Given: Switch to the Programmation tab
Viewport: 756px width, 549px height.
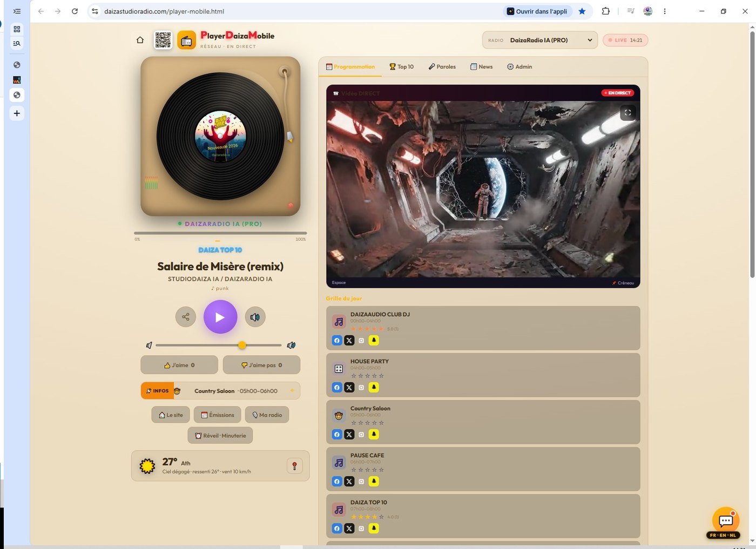Looking at the screenshot, I should coord(350,67).
